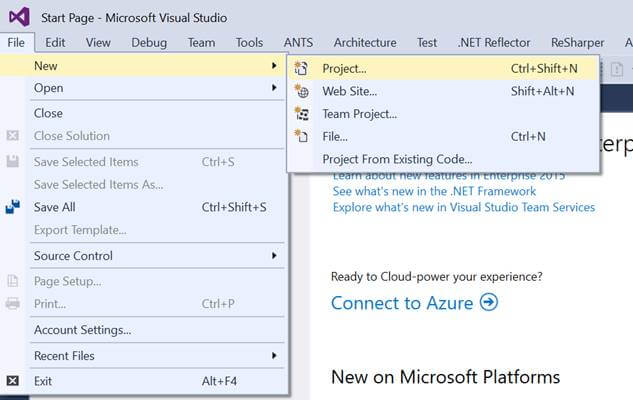Click the Connect to Azure arrow icon
633x400 pixels.
[x=488, y=302]
